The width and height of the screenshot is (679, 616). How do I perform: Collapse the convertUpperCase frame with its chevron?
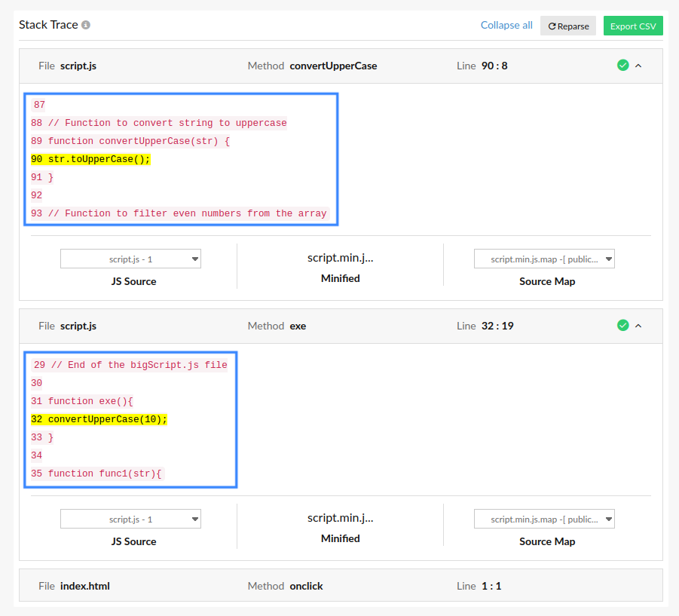[639, 65]
